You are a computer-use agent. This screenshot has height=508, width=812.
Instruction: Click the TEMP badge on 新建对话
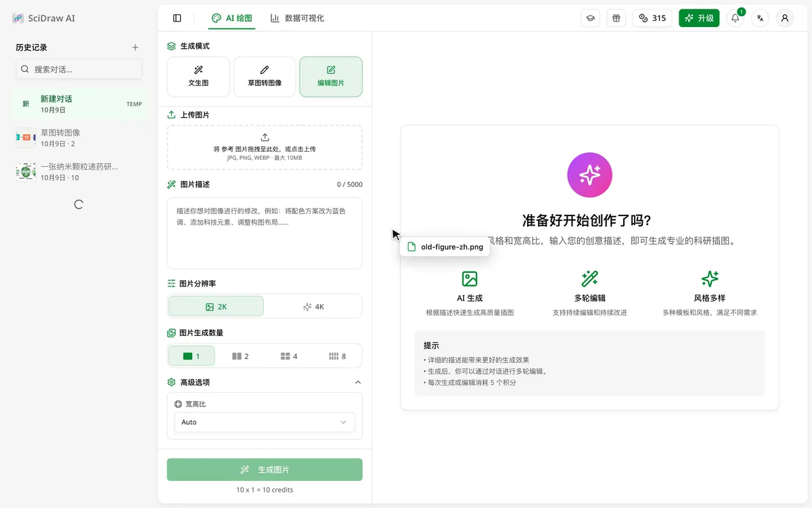coord(134,104)
